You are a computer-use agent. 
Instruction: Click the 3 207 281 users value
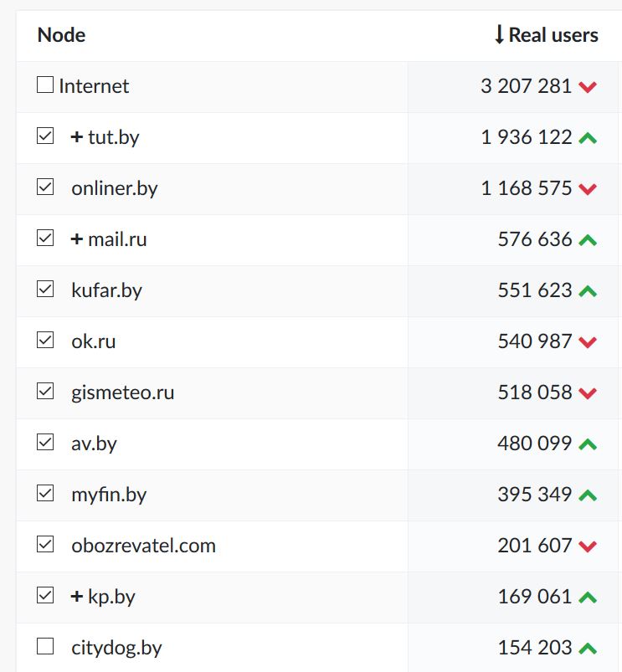[x=526, y=86]
